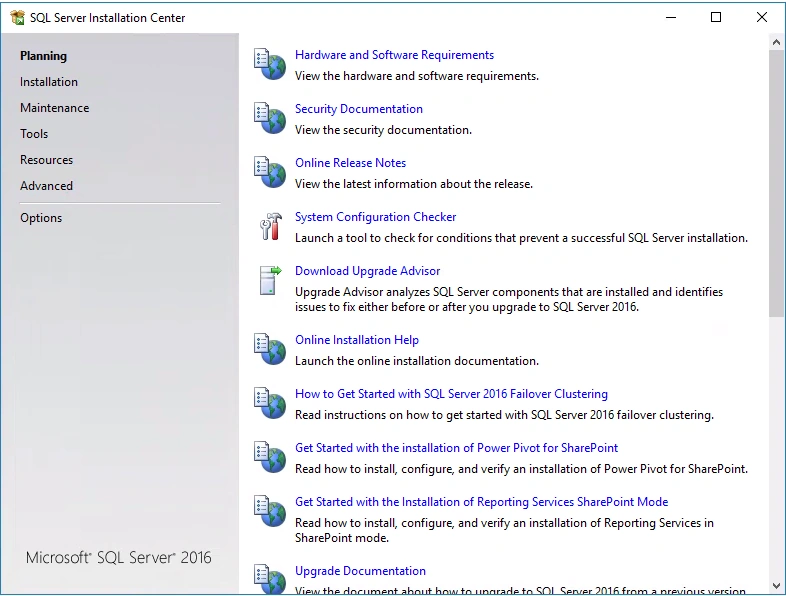The width and height of the screenshot is (786, 596).
Task: Click the 'Launch a tool to check for conditions' description
Action: (521, 238)
